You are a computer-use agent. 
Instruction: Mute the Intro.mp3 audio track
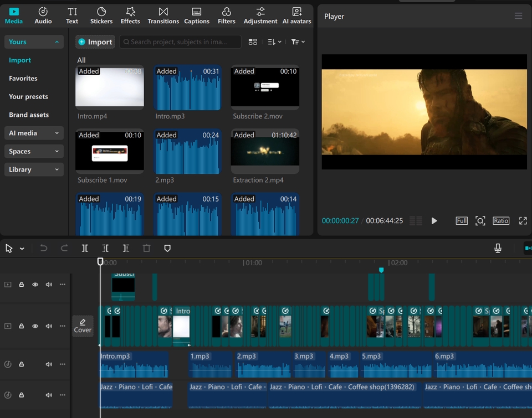49,364
